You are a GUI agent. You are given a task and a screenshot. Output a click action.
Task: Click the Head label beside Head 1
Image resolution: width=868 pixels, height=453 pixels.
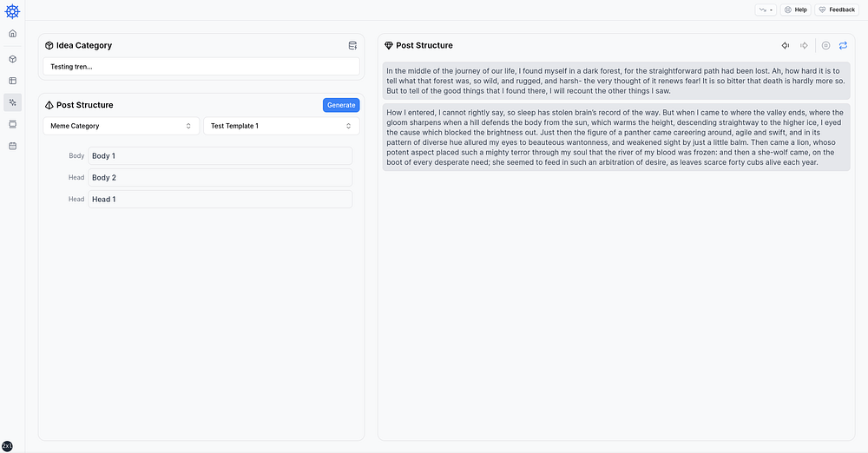pos(76,200)
